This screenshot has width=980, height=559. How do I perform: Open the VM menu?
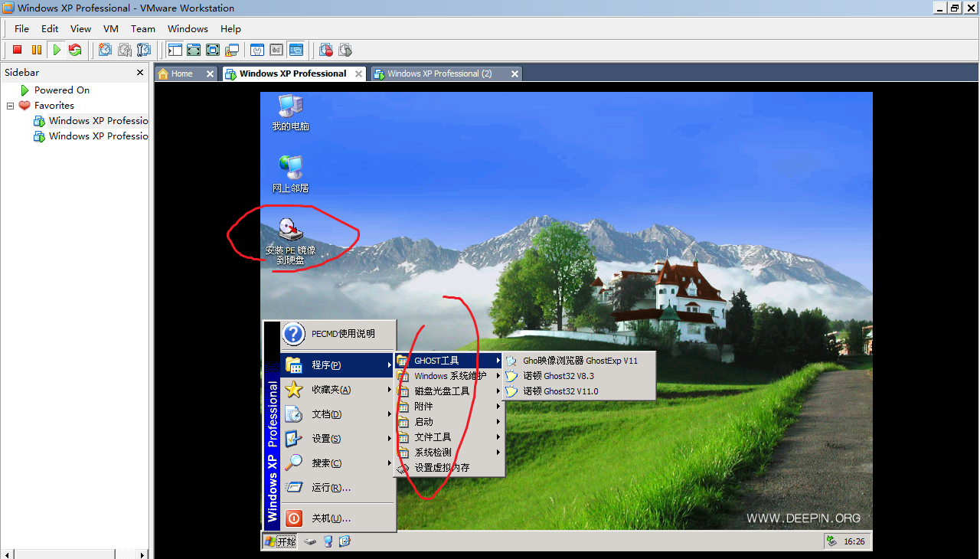(x=111, y=28)
